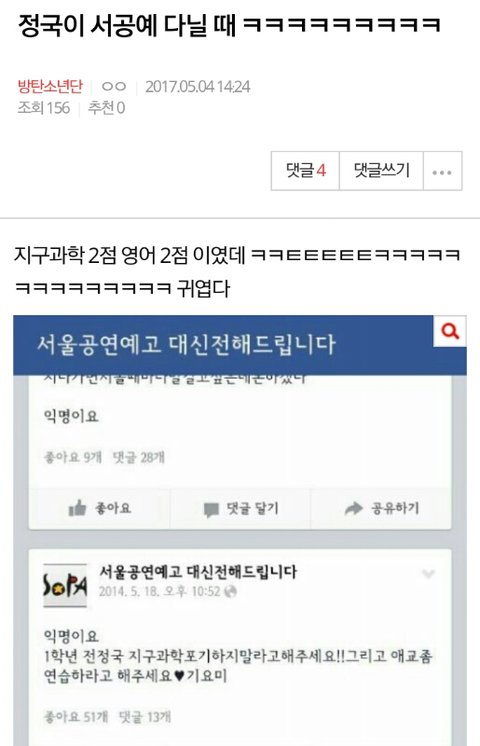Click the thumbs-up 좋아요 icon
480x746 pixels.
point(77,508)
